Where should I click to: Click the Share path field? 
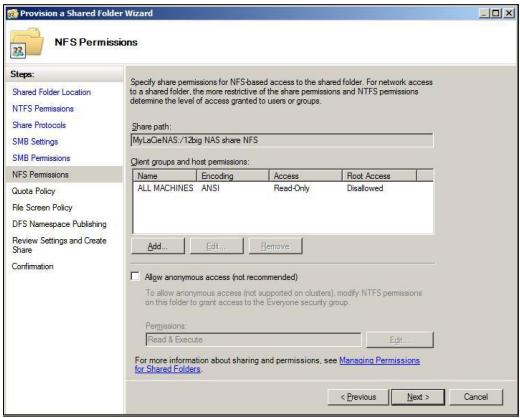click(282, 140)
